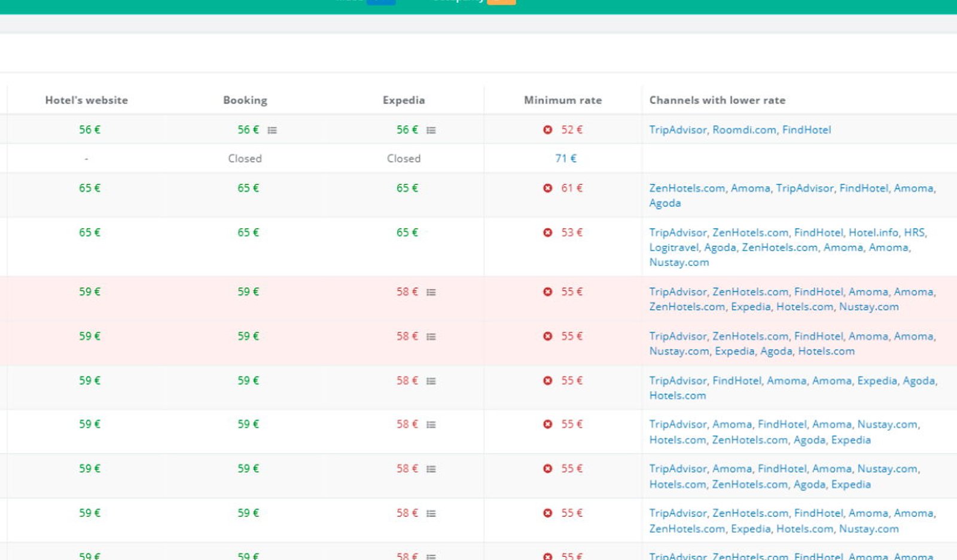Select the 56 € Hotel's website rate
Screen dimensions: 957x560
tap(90, 130)
